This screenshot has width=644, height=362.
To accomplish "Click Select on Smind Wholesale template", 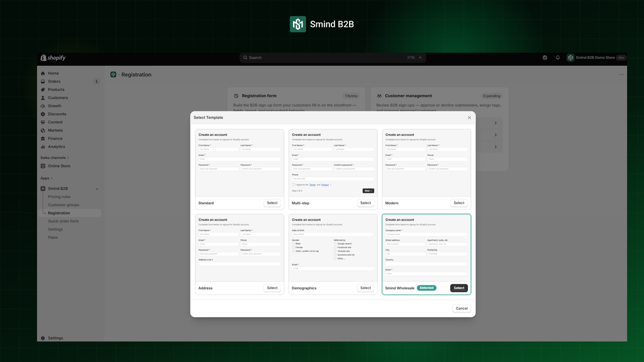I will (458, 288).
